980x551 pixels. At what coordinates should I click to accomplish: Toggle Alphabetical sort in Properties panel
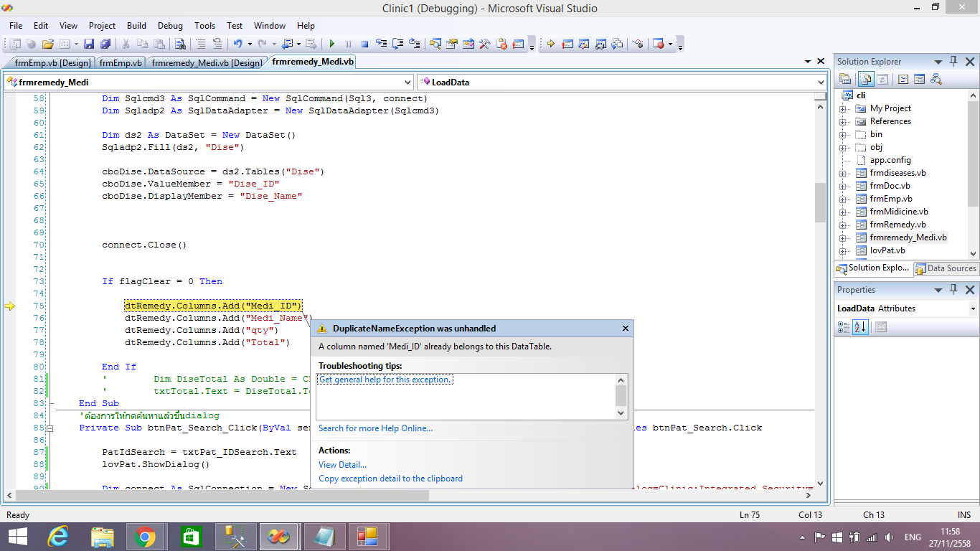tap(860, 327)
